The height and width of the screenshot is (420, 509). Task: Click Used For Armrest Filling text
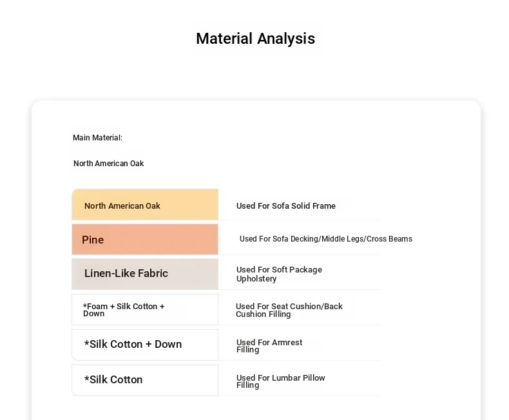tap(269, 346)
